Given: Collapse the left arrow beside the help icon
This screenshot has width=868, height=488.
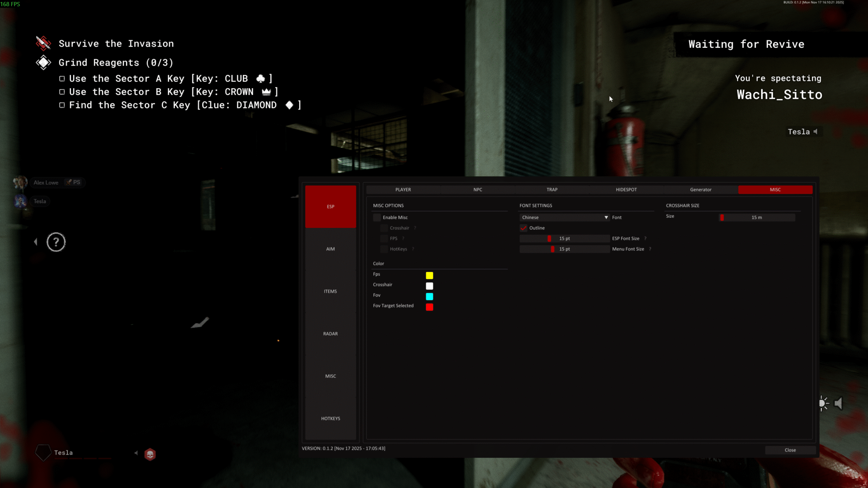Looking at the screenshot, I should [x=36, y=241].
